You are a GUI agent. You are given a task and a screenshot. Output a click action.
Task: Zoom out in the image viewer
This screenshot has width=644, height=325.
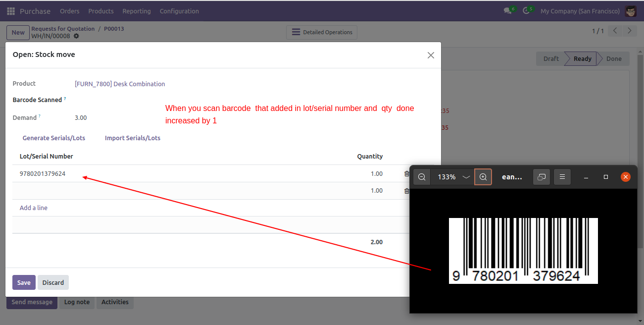click(x=422, y=177)
